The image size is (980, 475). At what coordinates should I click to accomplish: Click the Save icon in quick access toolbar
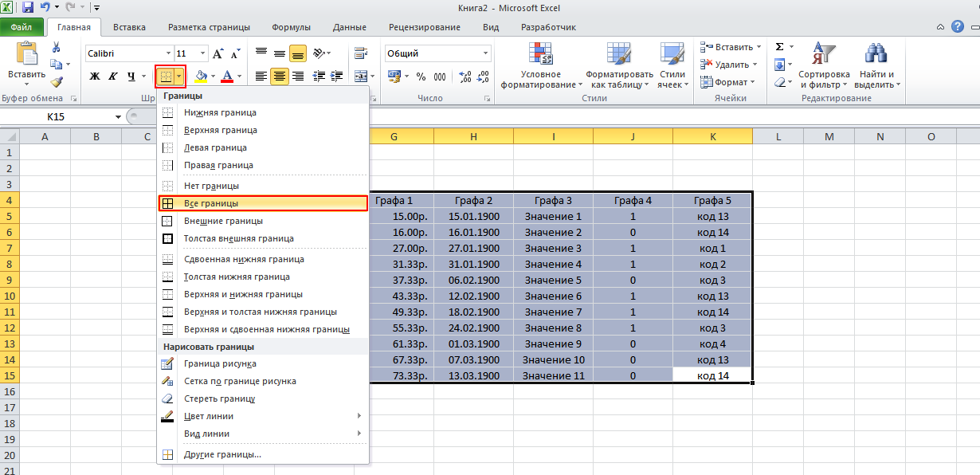28,8
